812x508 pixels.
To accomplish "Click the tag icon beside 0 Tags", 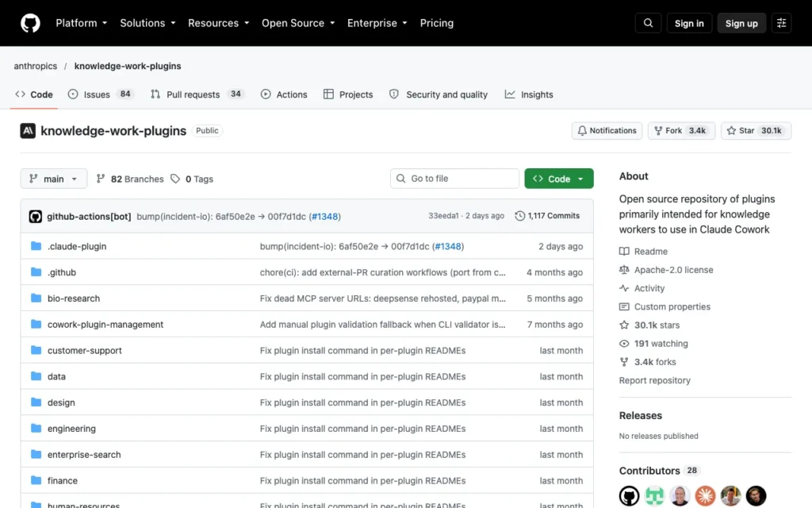I will (175, 179).
